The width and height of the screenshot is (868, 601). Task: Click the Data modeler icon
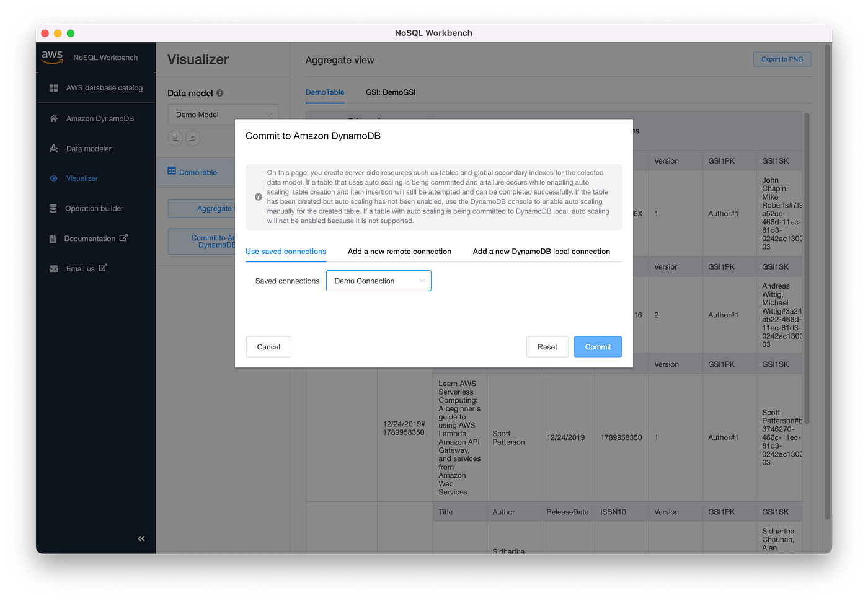tap(53, 149)
